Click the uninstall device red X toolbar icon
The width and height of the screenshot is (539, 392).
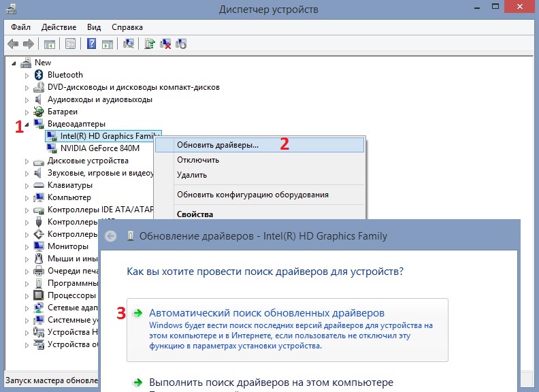pos(165,44)
